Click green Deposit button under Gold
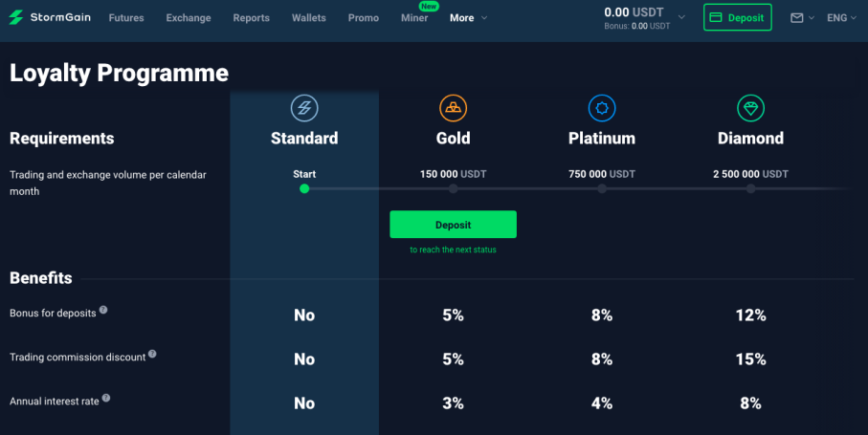The image size is (868, 435). (x=453, y=225)
